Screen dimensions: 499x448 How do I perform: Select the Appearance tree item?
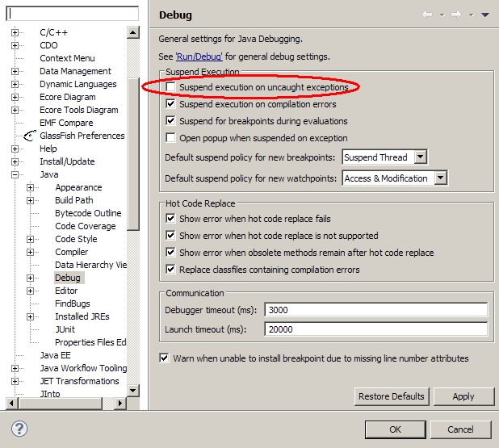[x=78, y=187]
